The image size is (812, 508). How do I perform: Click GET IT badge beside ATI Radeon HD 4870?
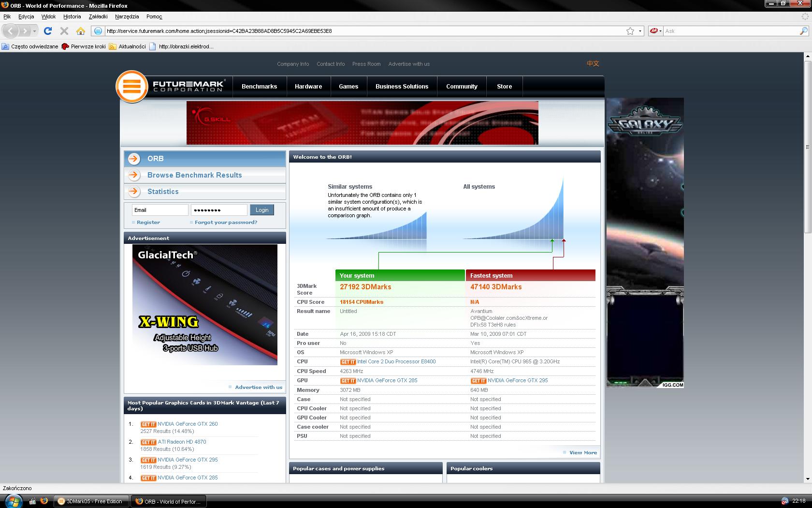click(148, 442)
